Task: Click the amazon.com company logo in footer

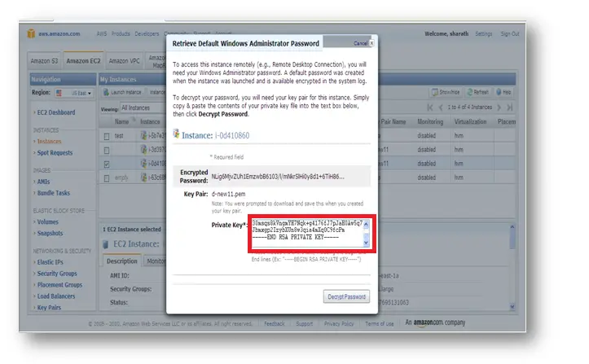Action: pos(435,322)
